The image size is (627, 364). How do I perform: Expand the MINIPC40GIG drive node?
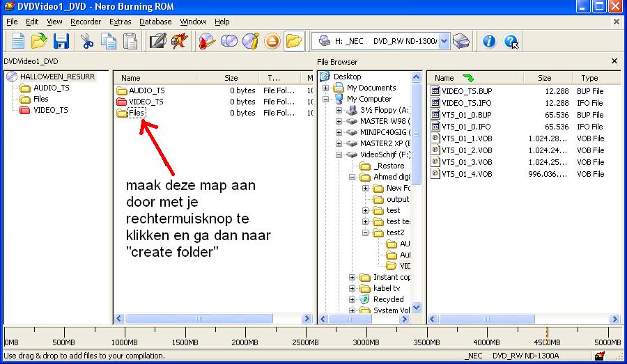[x=339, y=132]
